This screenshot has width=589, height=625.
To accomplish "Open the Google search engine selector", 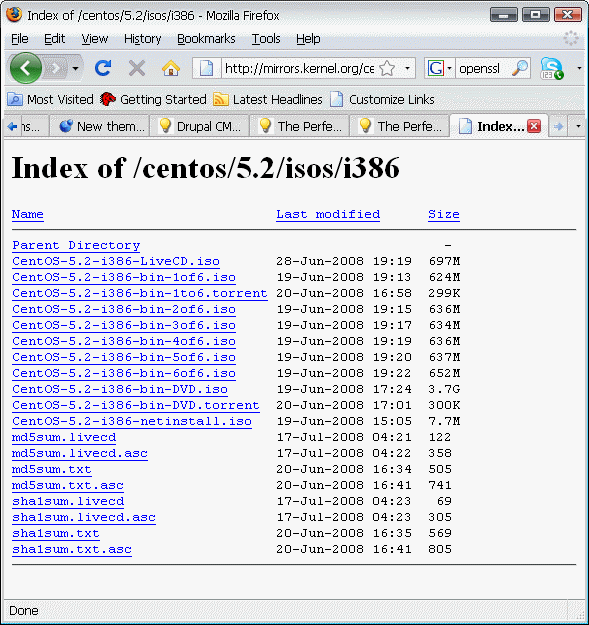I will tap(439, 69).
